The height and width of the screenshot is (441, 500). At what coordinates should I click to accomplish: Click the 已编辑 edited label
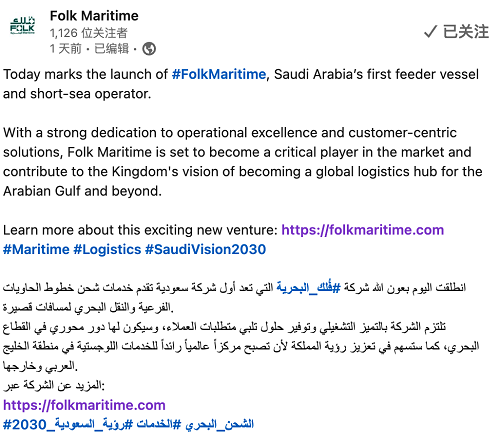tap(111, 49)
